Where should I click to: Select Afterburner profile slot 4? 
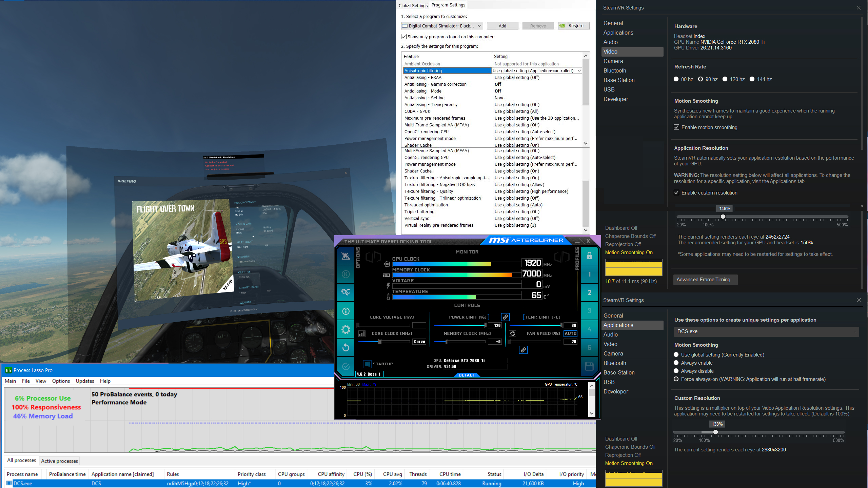(x=589, y=329)
